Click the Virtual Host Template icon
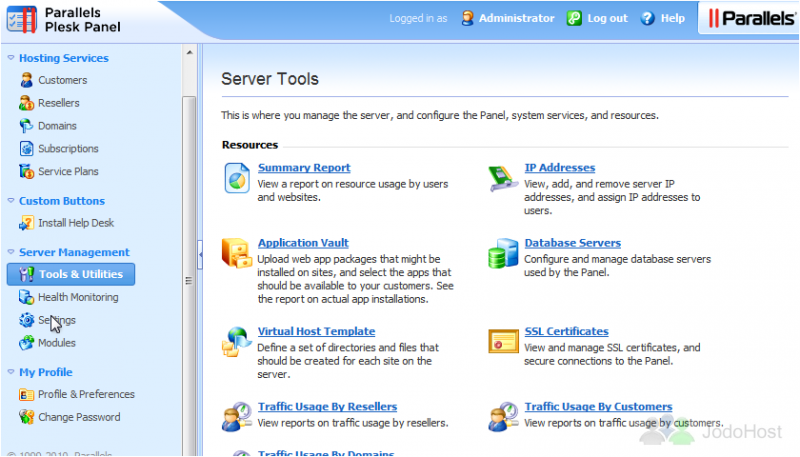The height and width of the screenshot is (457, 800). (237, 342)
